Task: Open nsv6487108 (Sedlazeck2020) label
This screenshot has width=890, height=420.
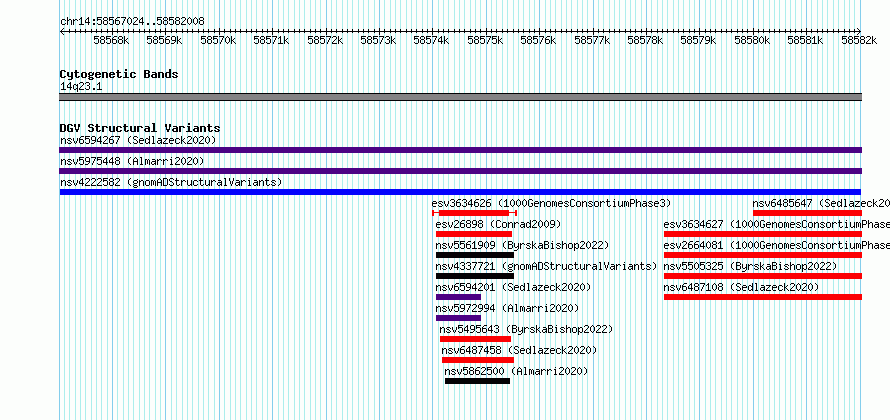Action: [x=741, y=287]
